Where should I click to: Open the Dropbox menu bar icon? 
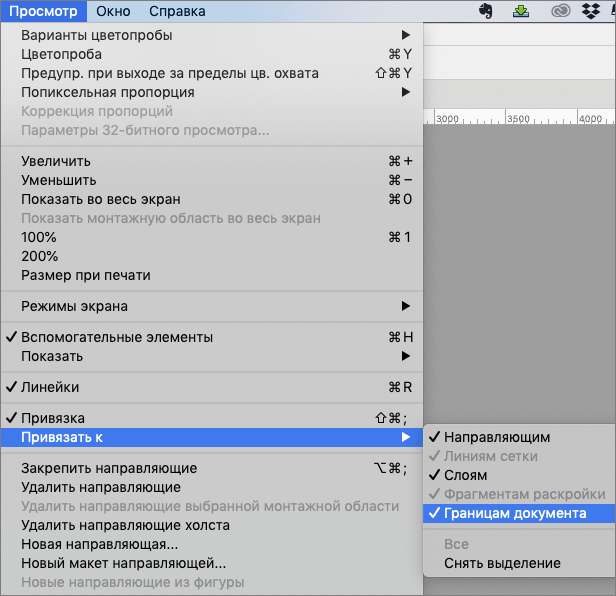590,11
